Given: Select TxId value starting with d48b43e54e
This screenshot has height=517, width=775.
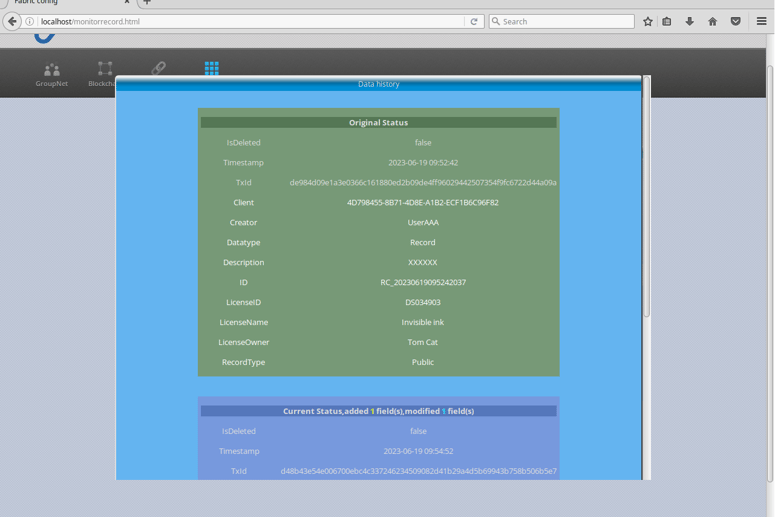Looking at the screenshot, I should (419, 471).
